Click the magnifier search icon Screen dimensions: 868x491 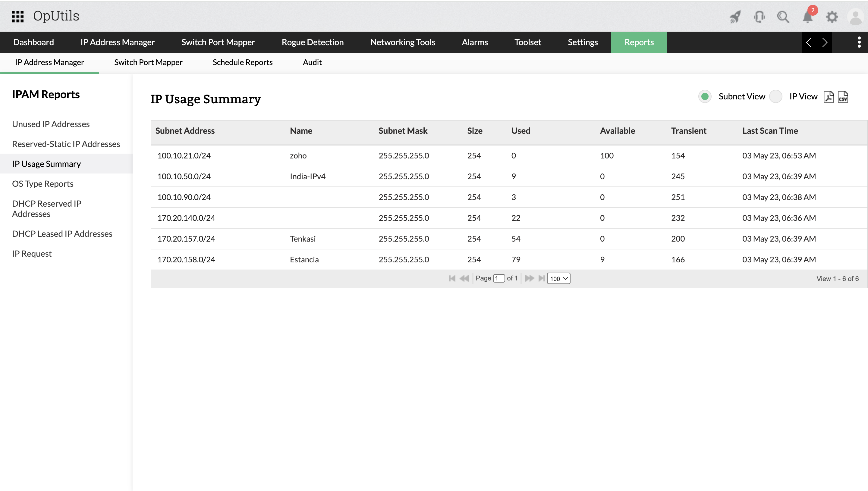tap(783, 17)
